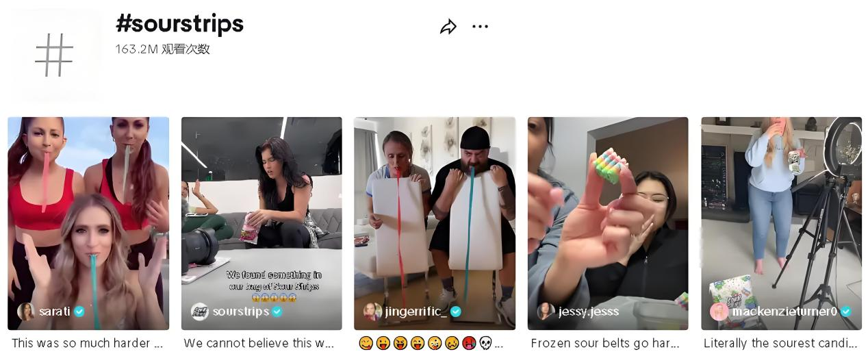Viewport: 868px width, 356px height.
Task: Open the sourstrips couch video thumbnail
Action: pos(261,223)
